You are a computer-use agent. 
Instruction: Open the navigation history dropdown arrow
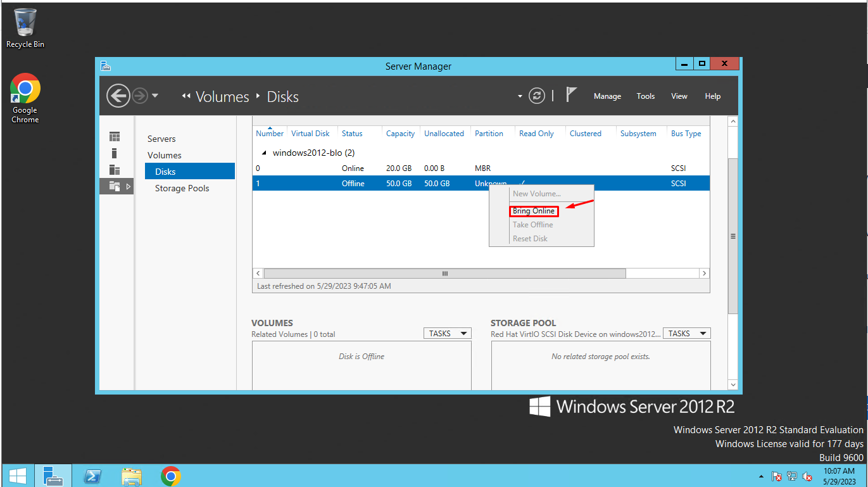[155, 96]
